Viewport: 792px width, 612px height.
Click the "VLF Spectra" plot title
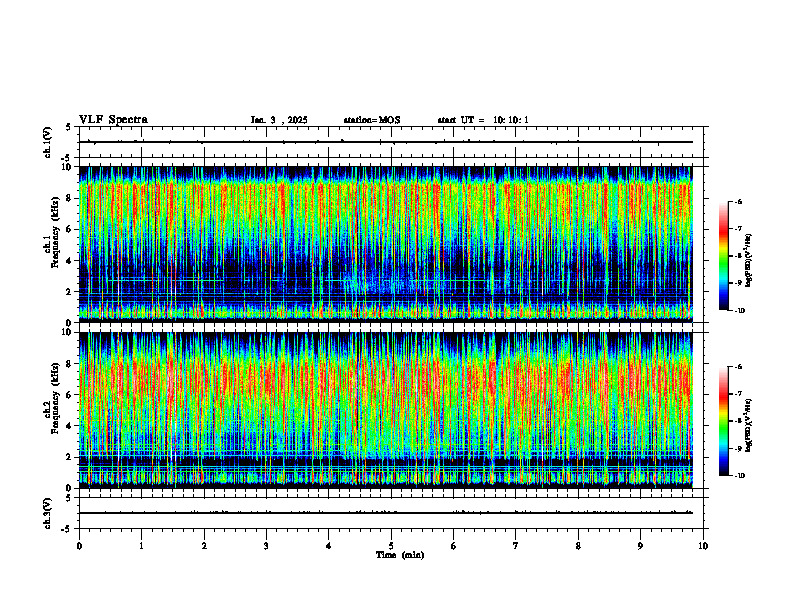point(113,120)
